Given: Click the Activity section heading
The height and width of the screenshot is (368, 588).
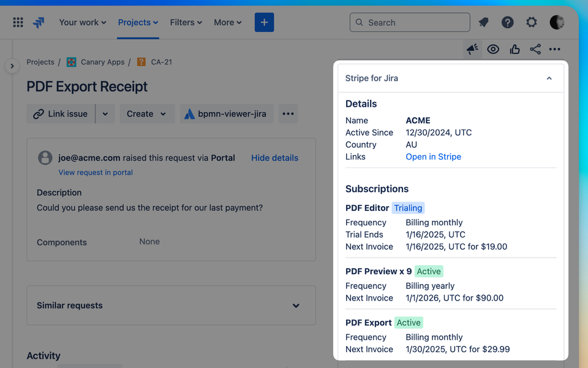Looking at the screenshot, I should [x=43, y=356].
